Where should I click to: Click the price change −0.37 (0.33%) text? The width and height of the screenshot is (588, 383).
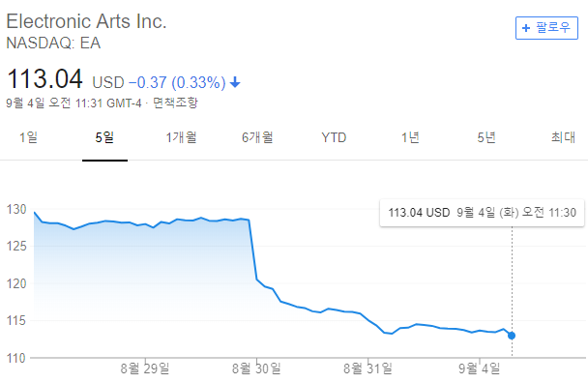click(177, 82)
